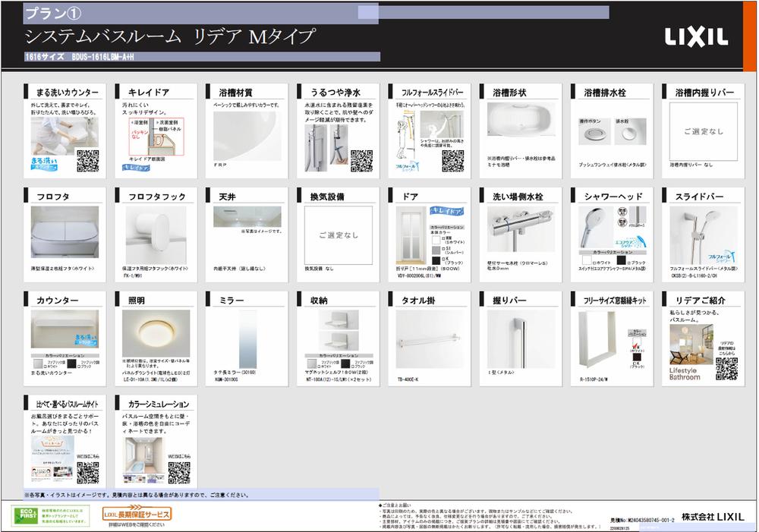Image resolution: width=759 pixels, height=532 pixels.
Task: Click WEBはこちら in the カラーシミュレーション card
Action: click(180, 456)
